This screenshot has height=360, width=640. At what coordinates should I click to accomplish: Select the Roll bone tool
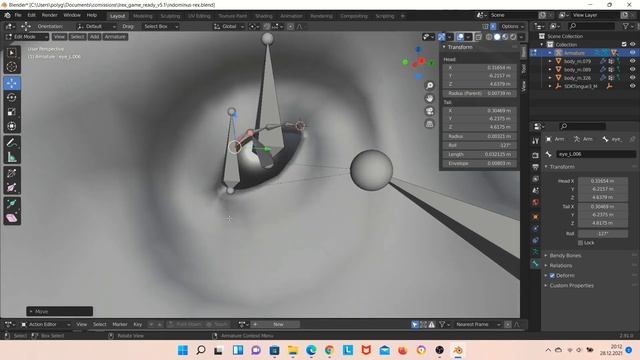tap(11, 173)
